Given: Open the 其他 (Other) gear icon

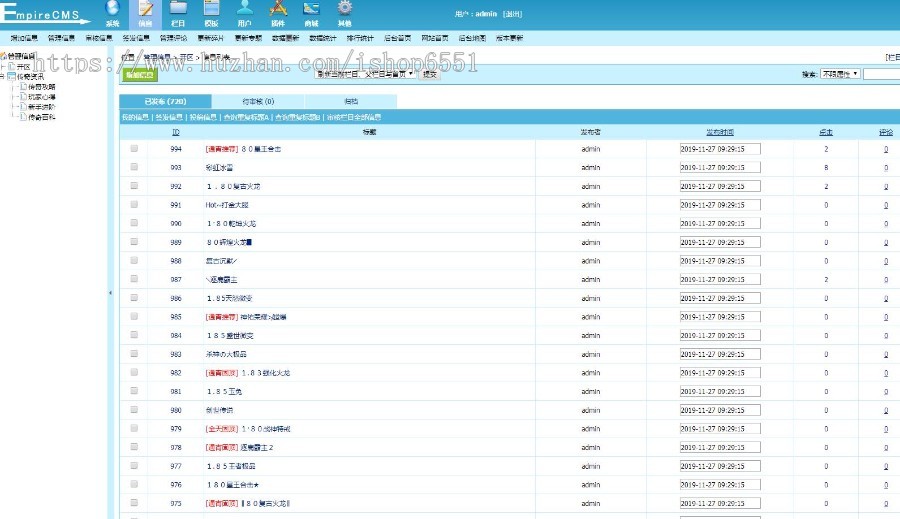Looking at the screenshot, I should (x=344, y=8).
